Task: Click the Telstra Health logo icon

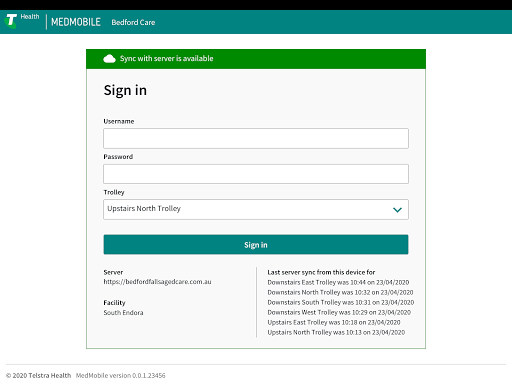Action: 11,21
